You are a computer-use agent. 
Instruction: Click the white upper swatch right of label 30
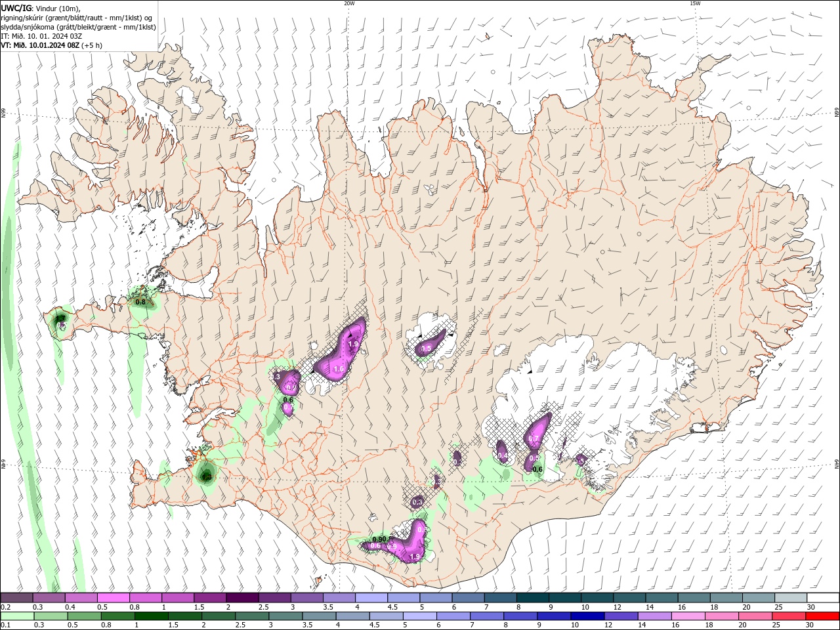pyautogui.click(x=823, y=597)
